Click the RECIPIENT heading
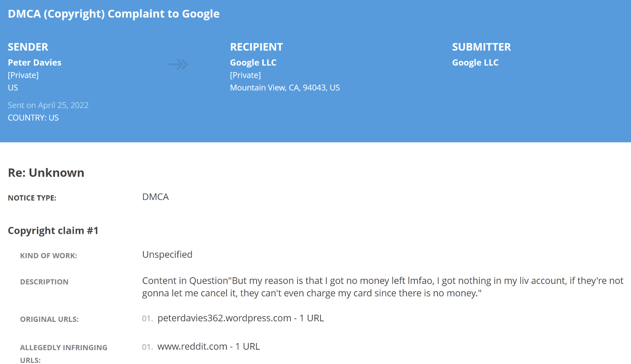 (256, 47)
